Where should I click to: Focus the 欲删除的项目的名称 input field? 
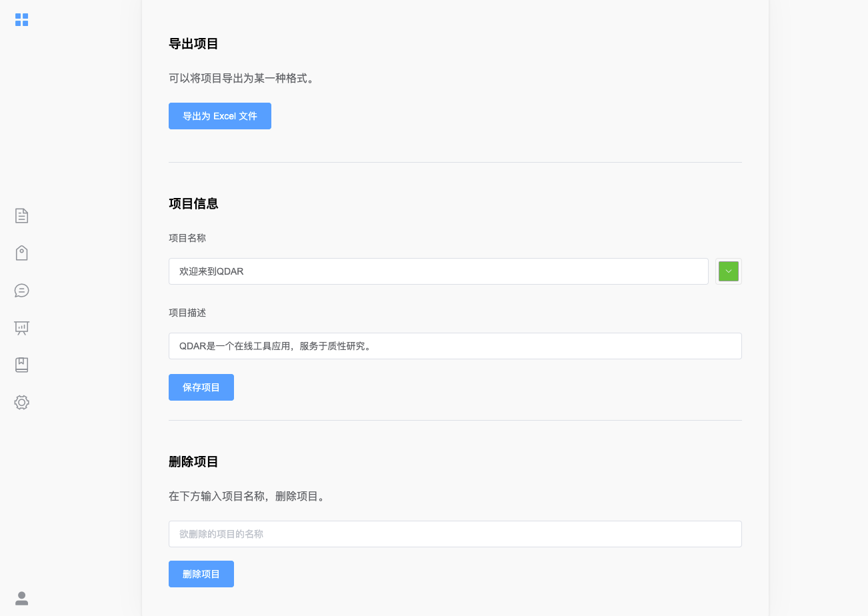pos(455,534)
